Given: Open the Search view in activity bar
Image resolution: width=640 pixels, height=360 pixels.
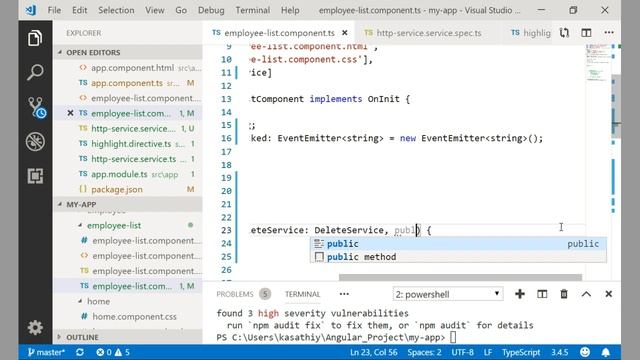Looking at the screenshot, I should tap(35, 72).
